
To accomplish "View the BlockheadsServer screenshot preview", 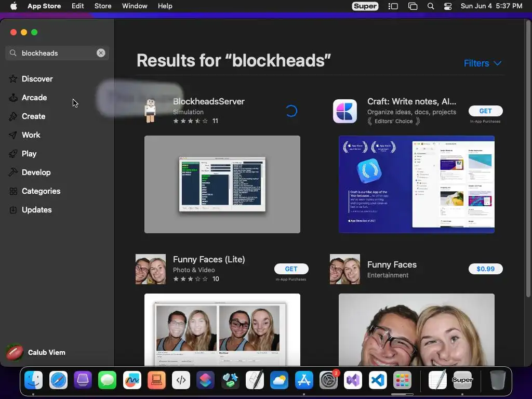I will [x=222, y=184].
